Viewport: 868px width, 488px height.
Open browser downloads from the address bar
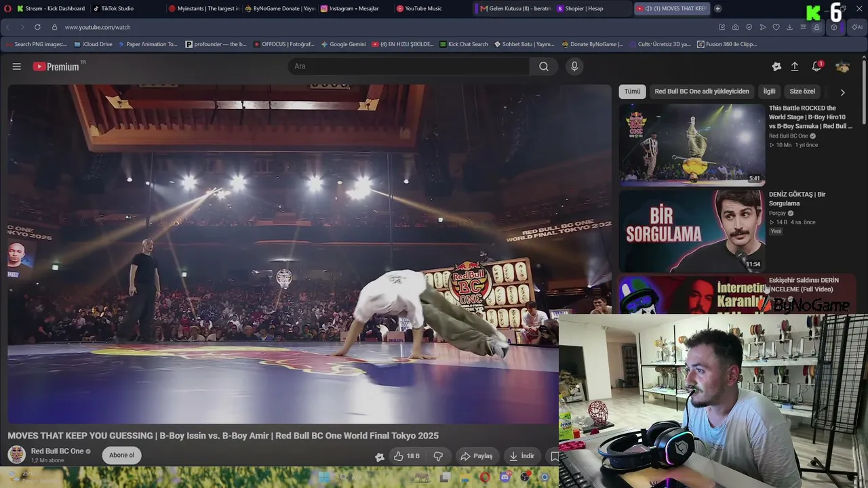tap(790, 27)
